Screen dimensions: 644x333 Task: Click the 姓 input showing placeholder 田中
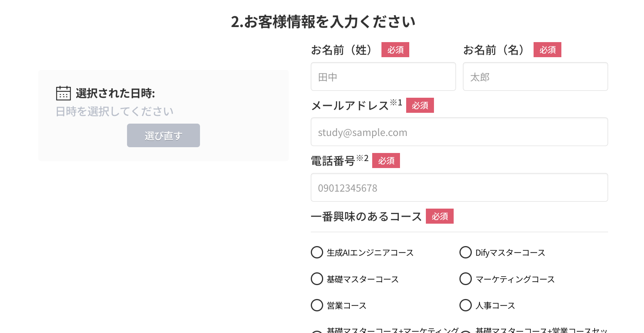pos(383,76)
